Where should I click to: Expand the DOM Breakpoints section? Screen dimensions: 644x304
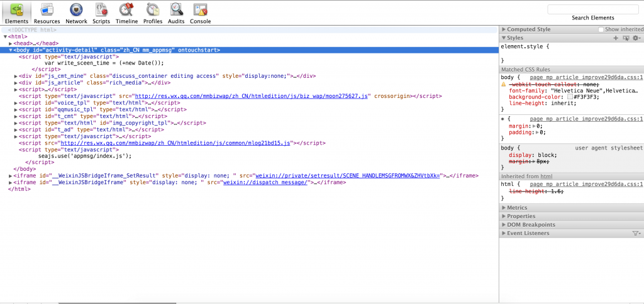504,225
